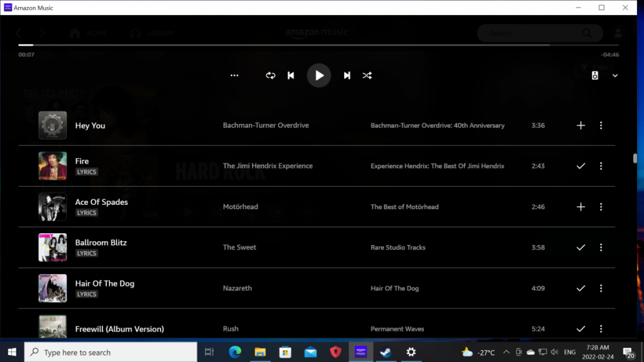Go back to the previous track

point(291,75)
